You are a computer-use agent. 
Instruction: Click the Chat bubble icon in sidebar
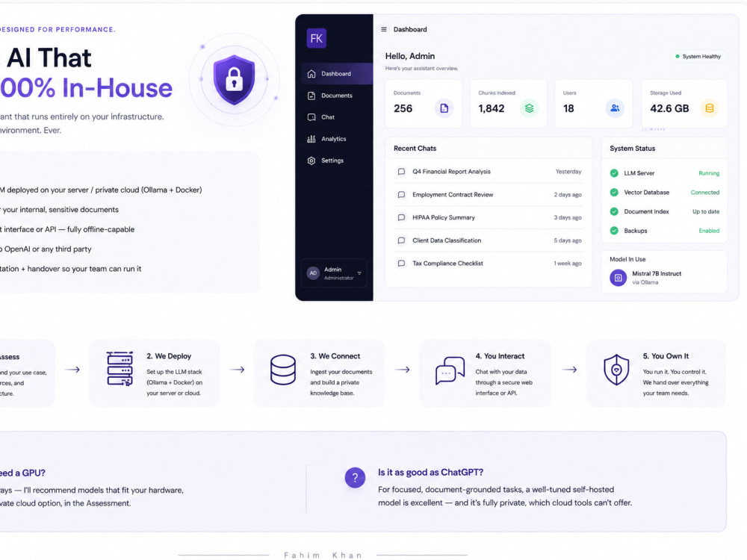tap(311, 117)
